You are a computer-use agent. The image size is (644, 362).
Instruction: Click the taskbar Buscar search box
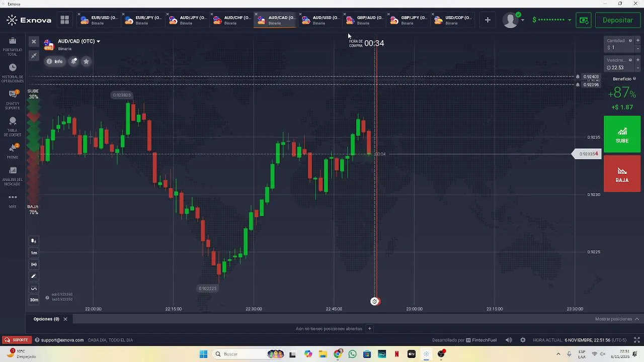[x=249, y=354]
